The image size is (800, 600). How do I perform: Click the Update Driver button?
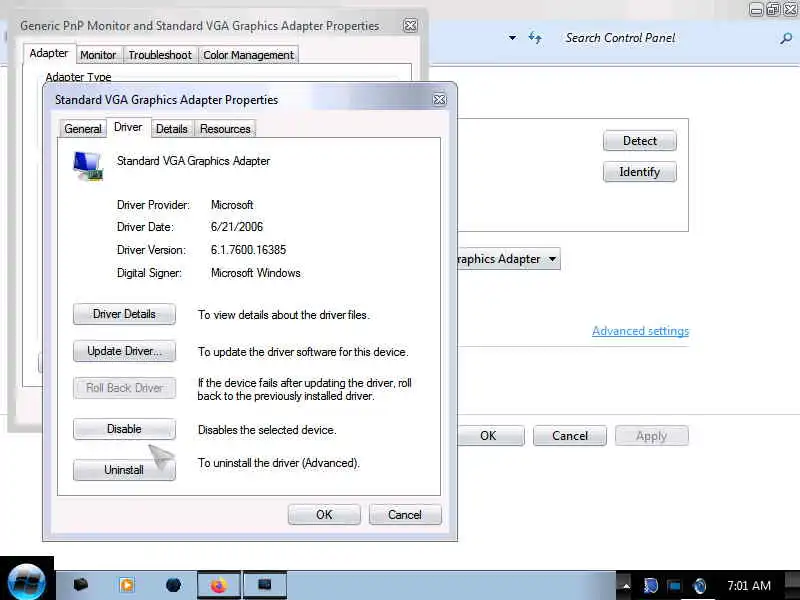click(124, 351)
